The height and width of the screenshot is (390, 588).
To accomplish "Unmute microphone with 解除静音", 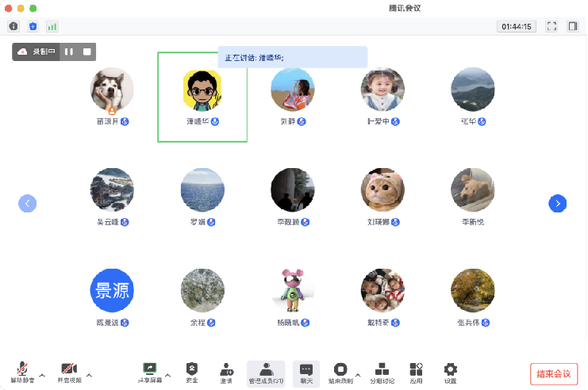I will point(23,372).
